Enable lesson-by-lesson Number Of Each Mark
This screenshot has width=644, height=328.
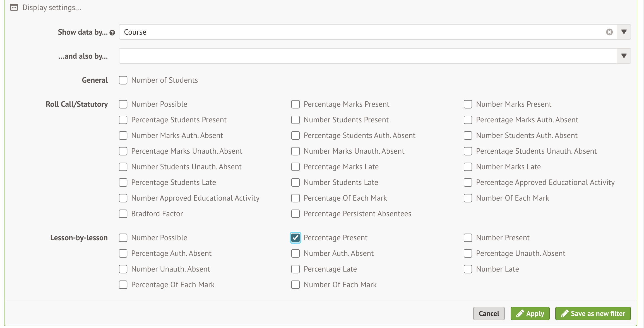pos(295,285)
